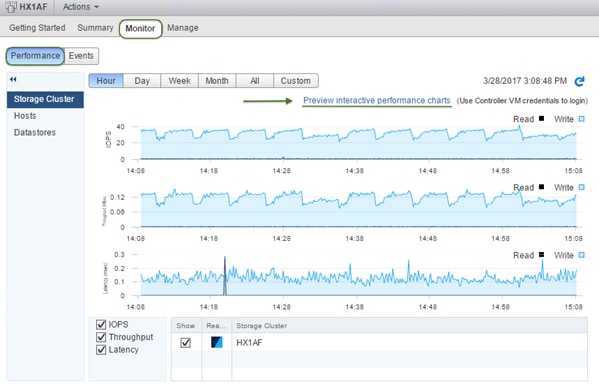Image resolution: width=599 pixels, height=391 pixels.
Task: Click the Read legend square on IOPS chart
Action: (x=541, y=118)
